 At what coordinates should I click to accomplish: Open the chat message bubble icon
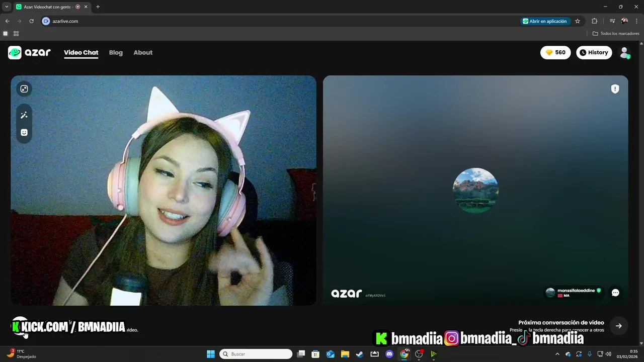[615, 293]
